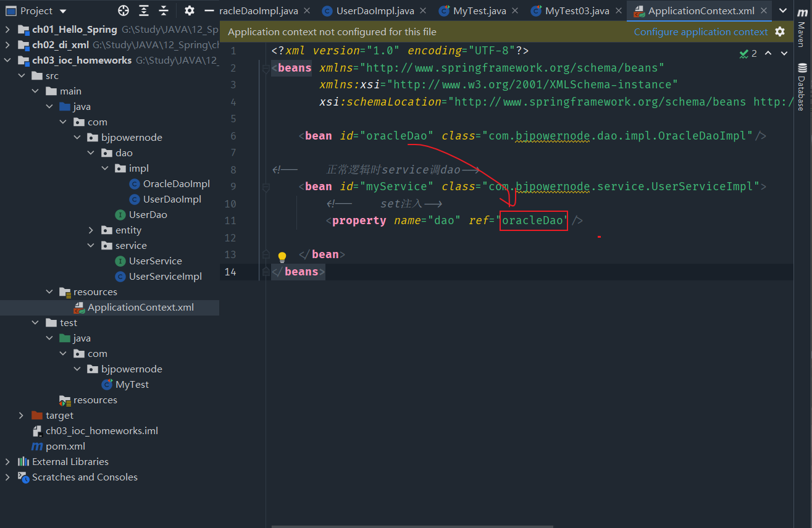Select the test resources folder
The width and height of the screenshot is (812, 528).
(x=95, y=400)
